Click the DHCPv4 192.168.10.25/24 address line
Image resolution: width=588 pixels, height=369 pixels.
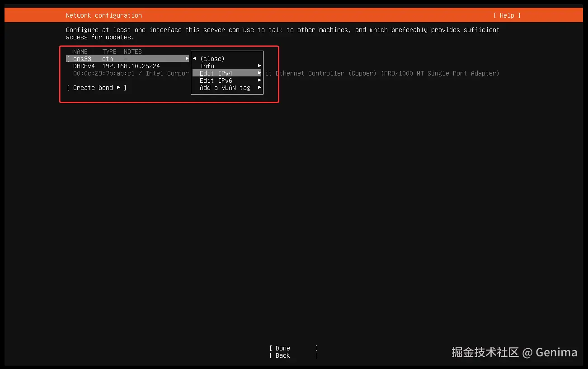(x=117, y=66)
